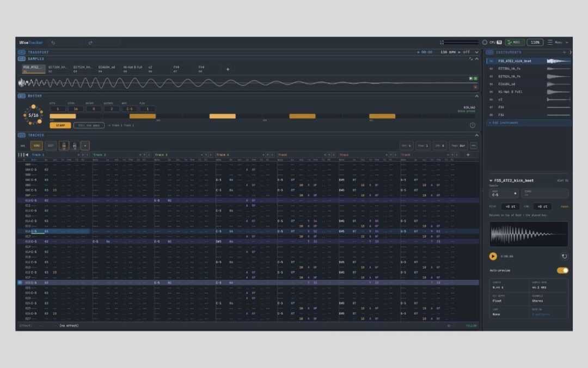The width and height of the screenshot is (588, 368).
Task: Open the root note C-5 dropdown
Action: pos(504,194)
